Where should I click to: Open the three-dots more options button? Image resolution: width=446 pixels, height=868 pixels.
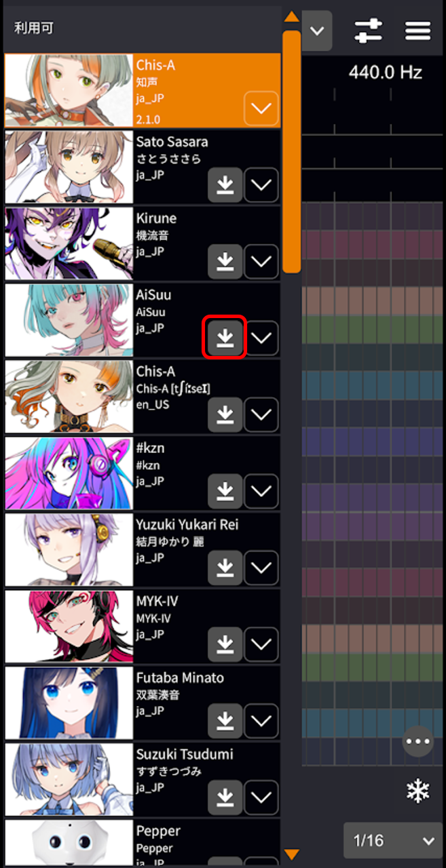pyautogui.click(x=417, y=741)
